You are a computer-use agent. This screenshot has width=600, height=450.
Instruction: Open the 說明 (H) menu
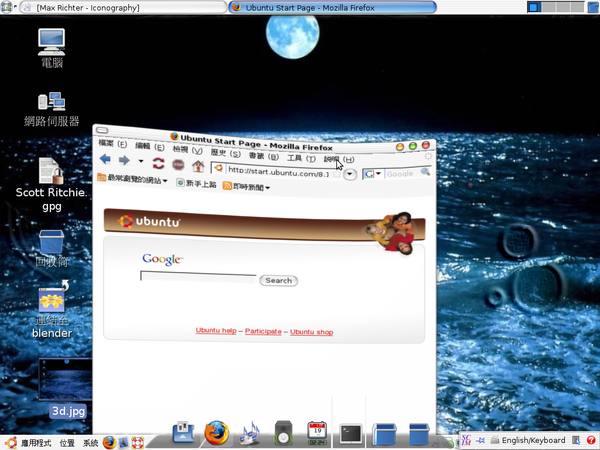click(339, 159)
